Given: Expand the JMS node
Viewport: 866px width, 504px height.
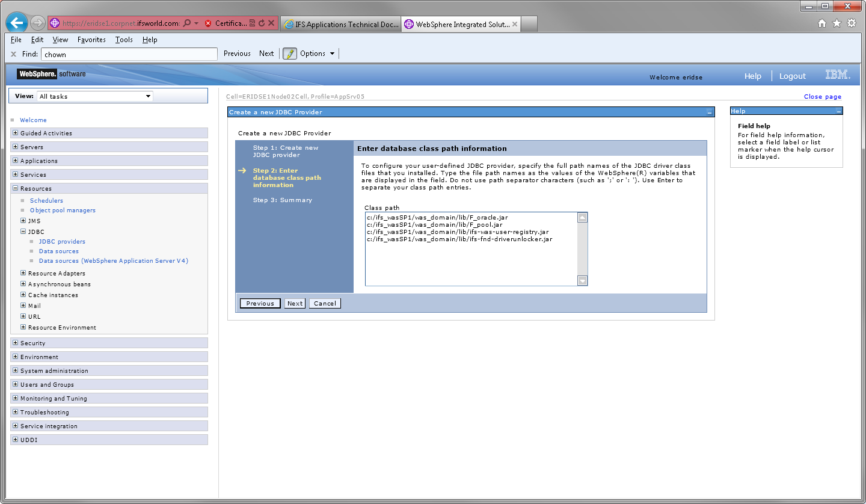Looking at the screenshot, I should pos(23,221).
